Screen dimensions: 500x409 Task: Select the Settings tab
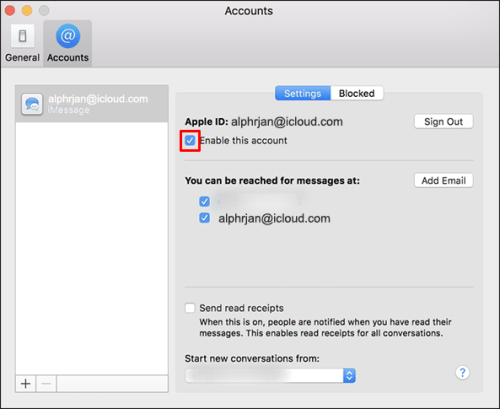(303, 93)
